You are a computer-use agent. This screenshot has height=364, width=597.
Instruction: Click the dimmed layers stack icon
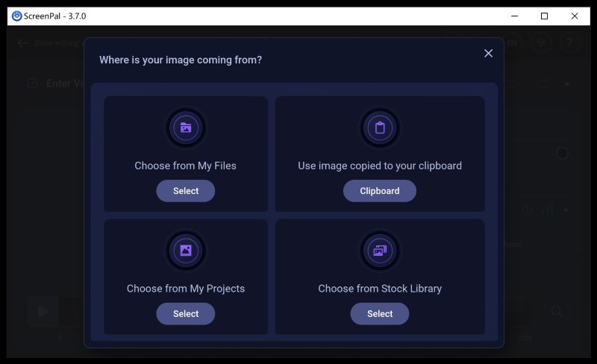click(x=541, y=43)
